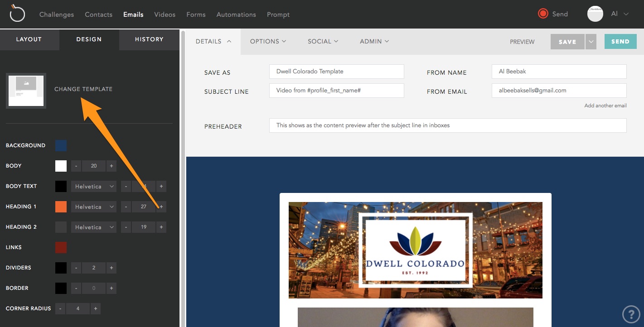Expand the SOCIAL dropdown
644x327 pixels.
point(323,41)
